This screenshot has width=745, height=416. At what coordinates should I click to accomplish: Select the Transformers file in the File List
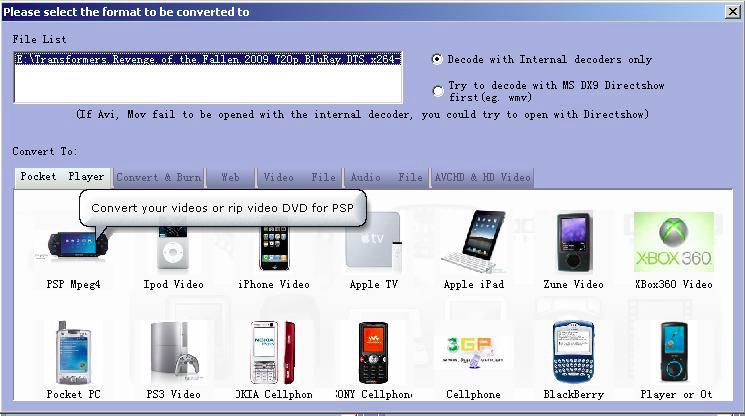pos(208,59)
